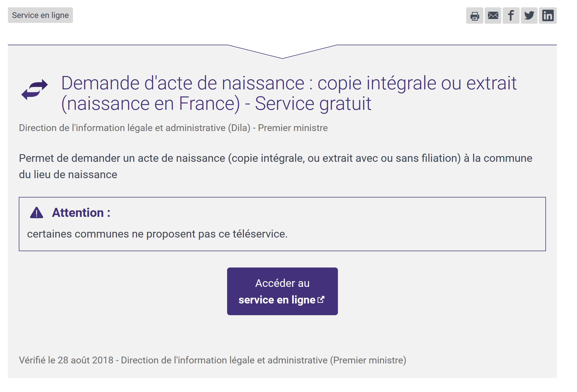This screenshot has width=577, height=392.
Task: Click the print page icon
Action: point(474,16)
